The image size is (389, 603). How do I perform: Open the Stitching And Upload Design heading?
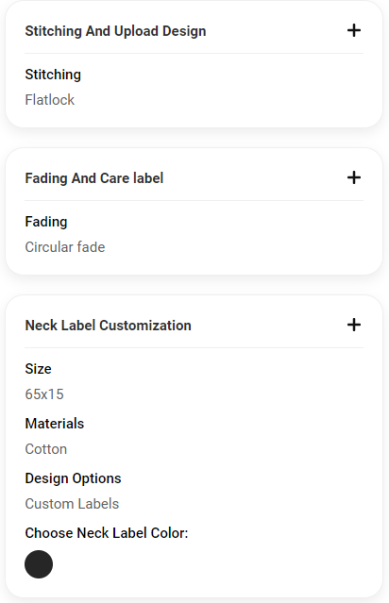(x=115, y=31)
